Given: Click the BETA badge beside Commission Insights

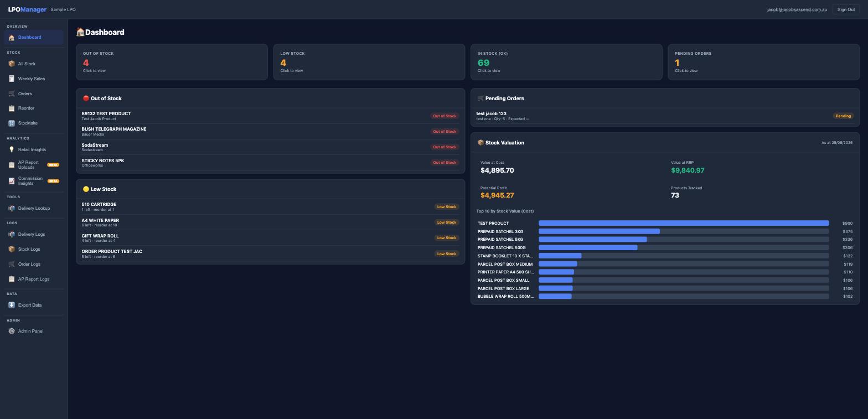Looking at the screenshot, I should (x=53, y=181).
